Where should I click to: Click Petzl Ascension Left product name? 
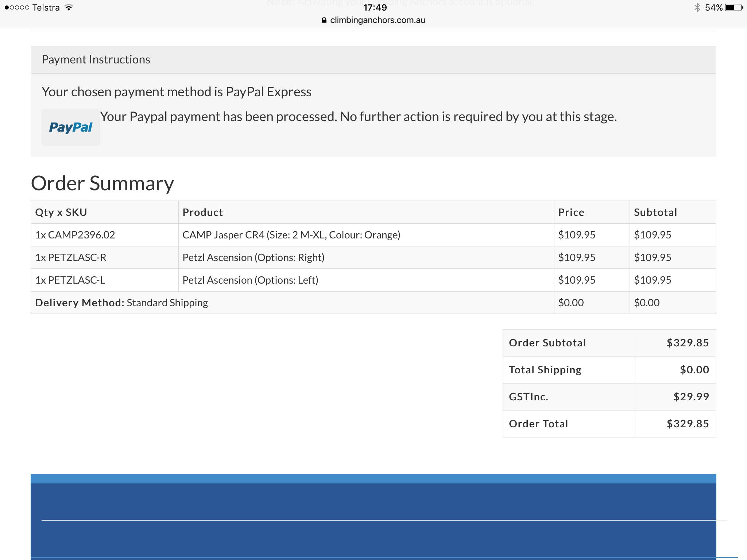[250, 280]
